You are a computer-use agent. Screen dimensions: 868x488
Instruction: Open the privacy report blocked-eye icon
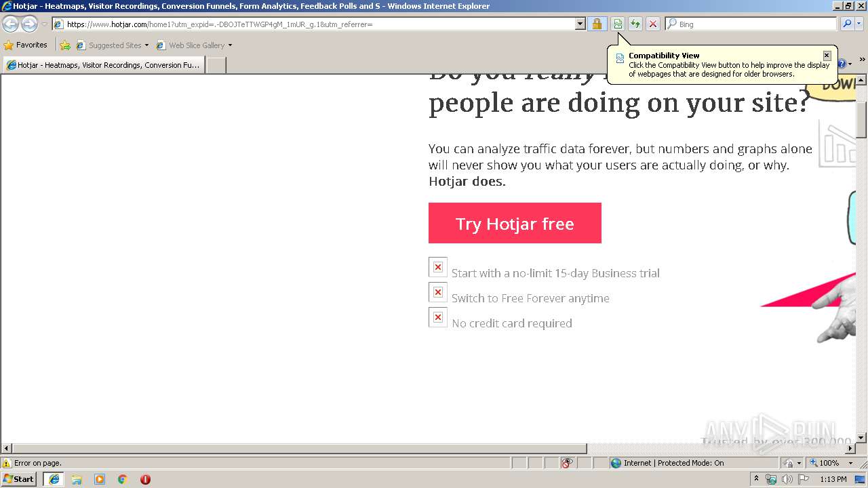pyautogui.click(x=568, y=464)
